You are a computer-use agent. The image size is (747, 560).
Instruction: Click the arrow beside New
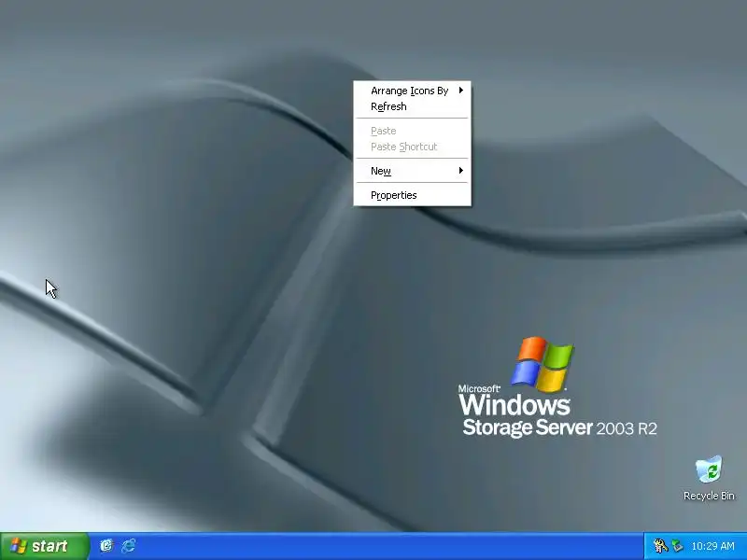460,171
